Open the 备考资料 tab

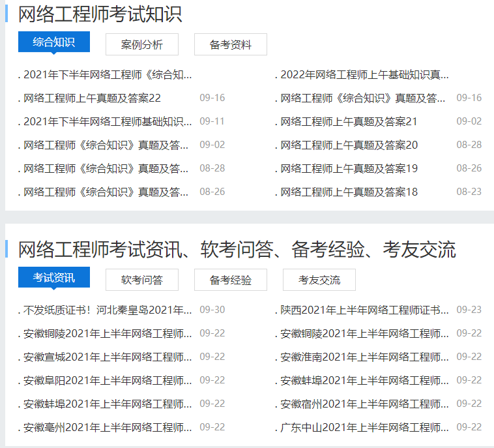230,45
